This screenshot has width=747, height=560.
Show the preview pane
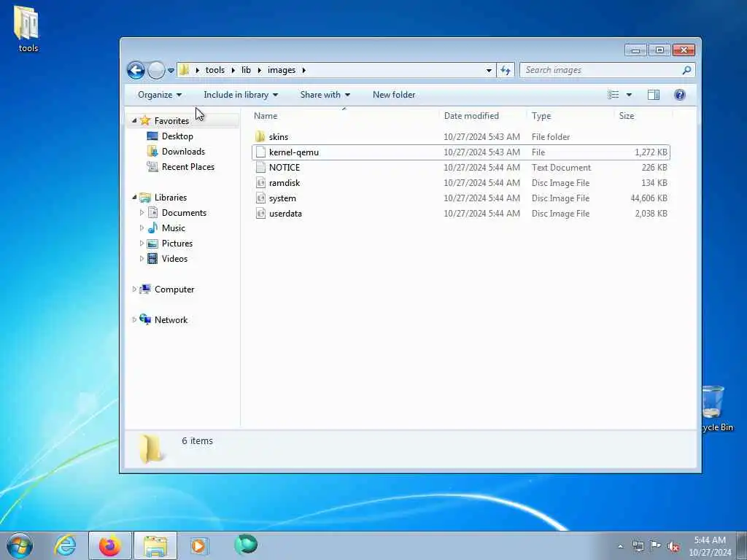[x=654, y=95]
